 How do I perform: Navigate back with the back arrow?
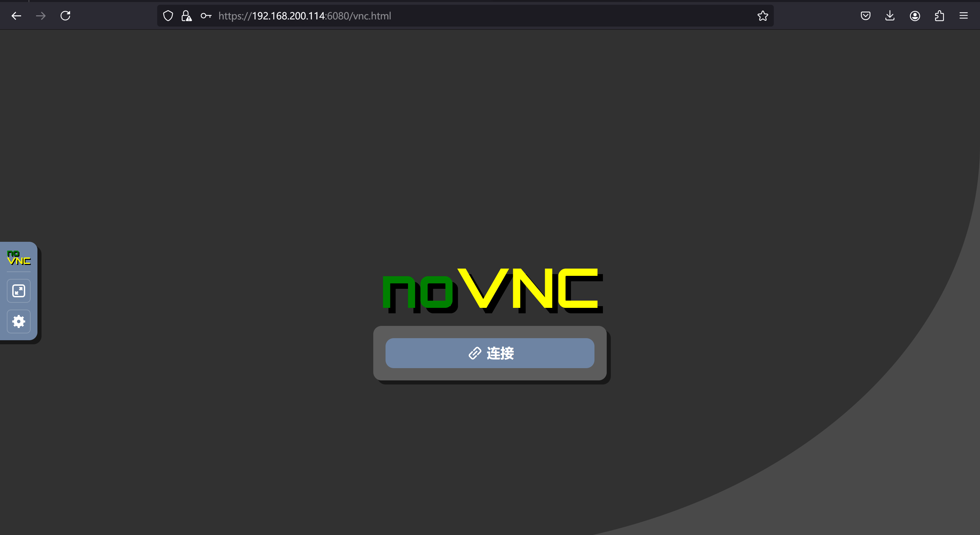tap(16, 16)
